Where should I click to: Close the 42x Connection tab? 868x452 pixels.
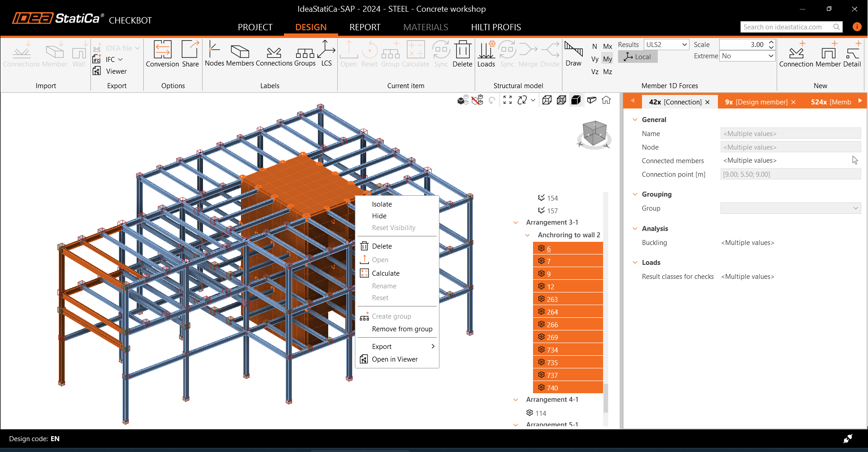point(708,102)
